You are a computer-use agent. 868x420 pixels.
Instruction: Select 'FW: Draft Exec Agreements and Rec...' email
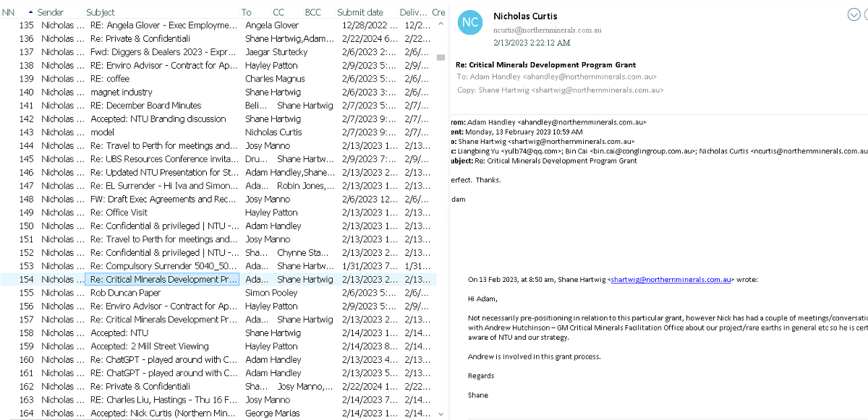point(218,199)
